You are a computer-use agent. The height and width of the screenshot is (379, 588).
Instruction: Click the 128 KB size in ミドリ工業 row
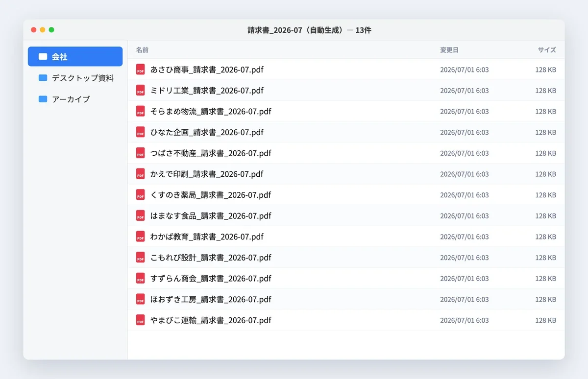(x=546, y=91)
